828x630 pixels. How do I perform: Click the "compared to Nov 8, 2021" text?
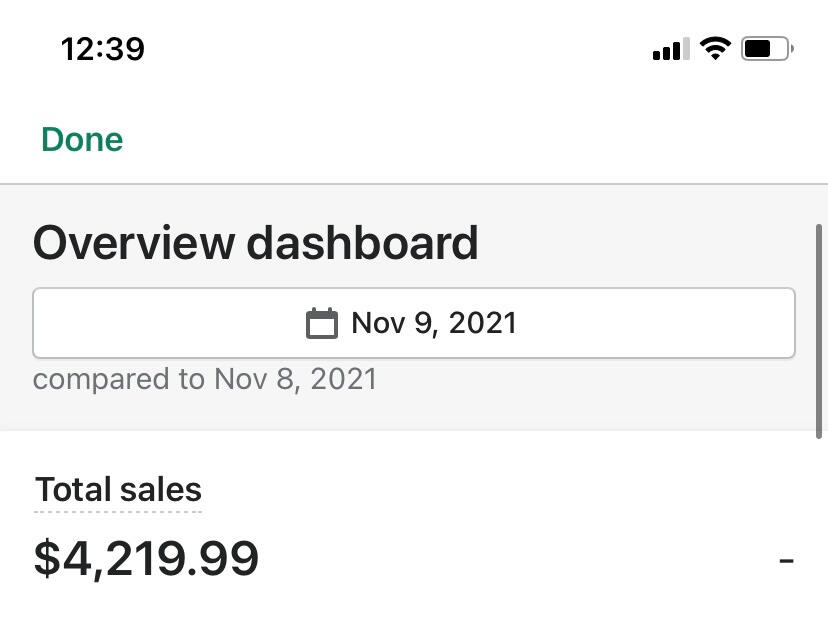205,380
